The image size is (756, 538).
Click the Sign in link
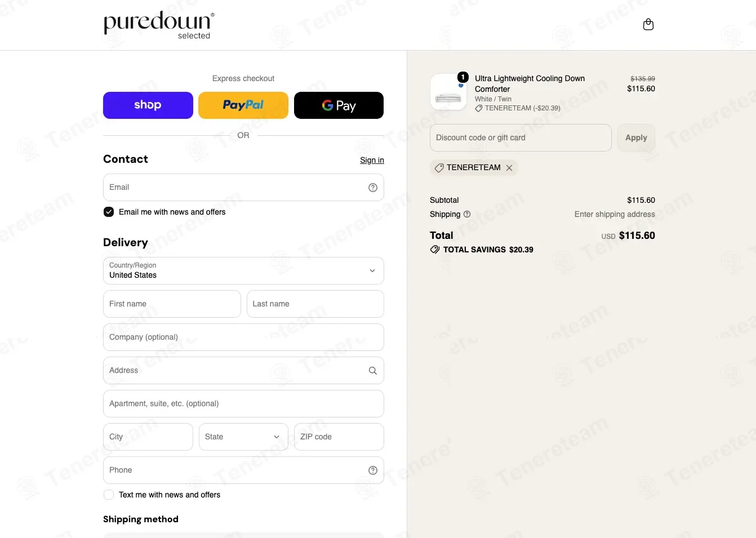(372, 160)
